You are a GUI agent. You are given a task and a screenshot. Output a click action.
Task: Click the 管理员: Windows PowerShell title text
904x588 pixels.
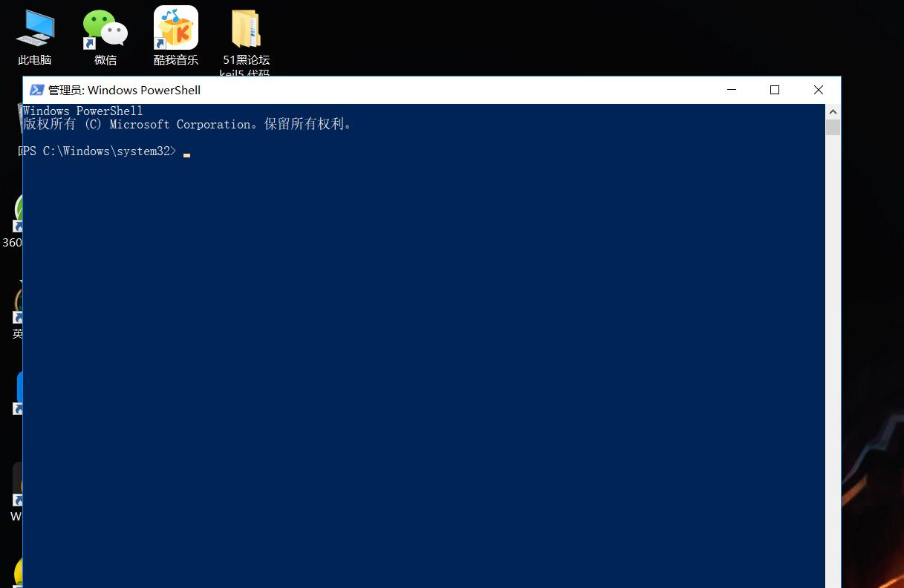click(123, 90)
